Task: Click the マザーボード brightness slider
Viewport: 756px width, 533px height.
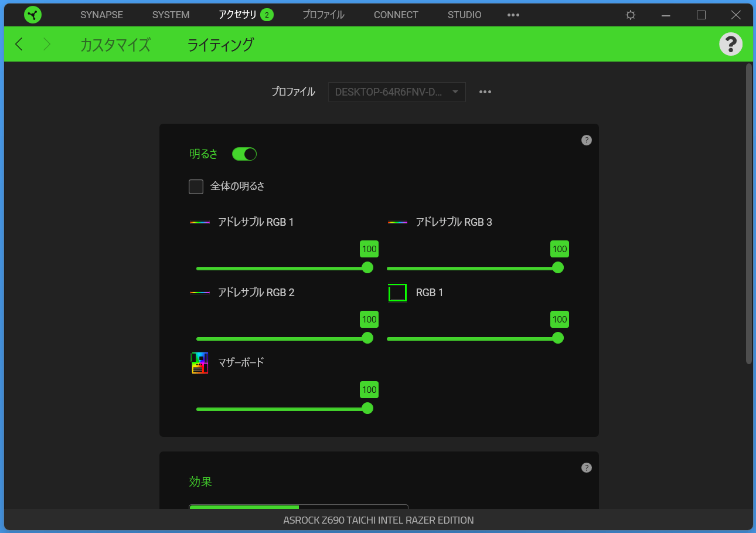Action: click(x=284, y=409)
